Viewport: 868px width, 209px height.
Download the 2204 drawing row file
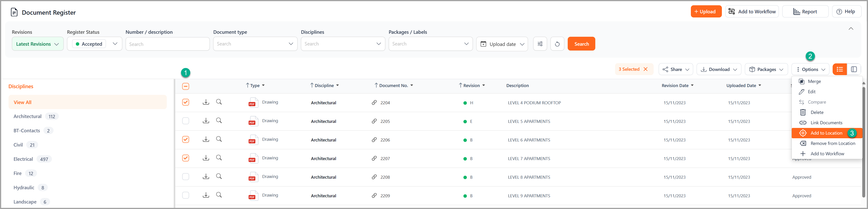pyautogui.click(x=206, y=102)
